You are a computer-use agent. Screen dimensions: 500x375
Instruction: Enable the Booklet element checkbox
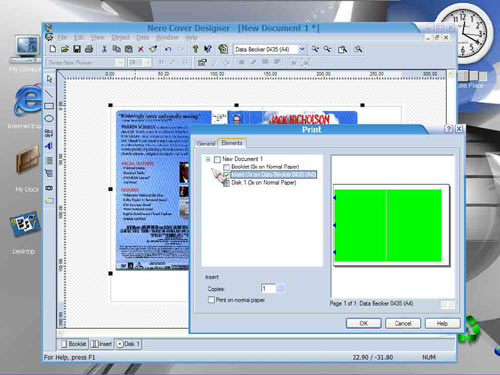tap(227, 167)
